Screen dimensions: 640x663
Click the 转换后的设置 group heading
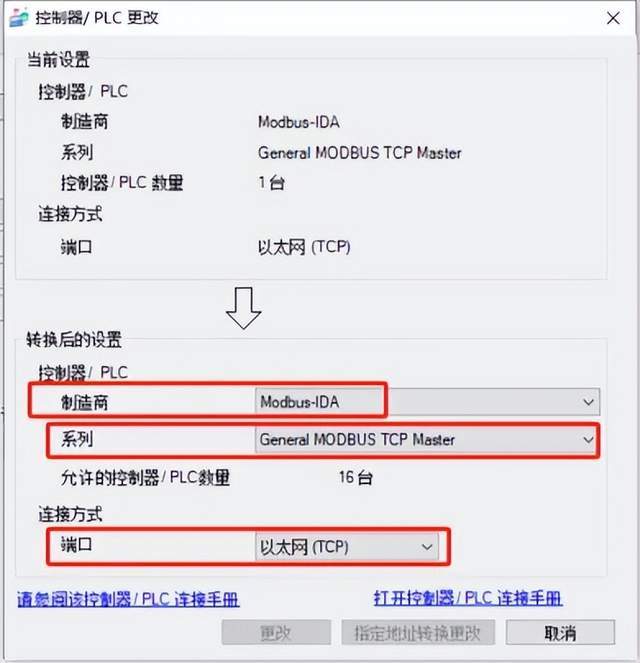pos(74,340)
